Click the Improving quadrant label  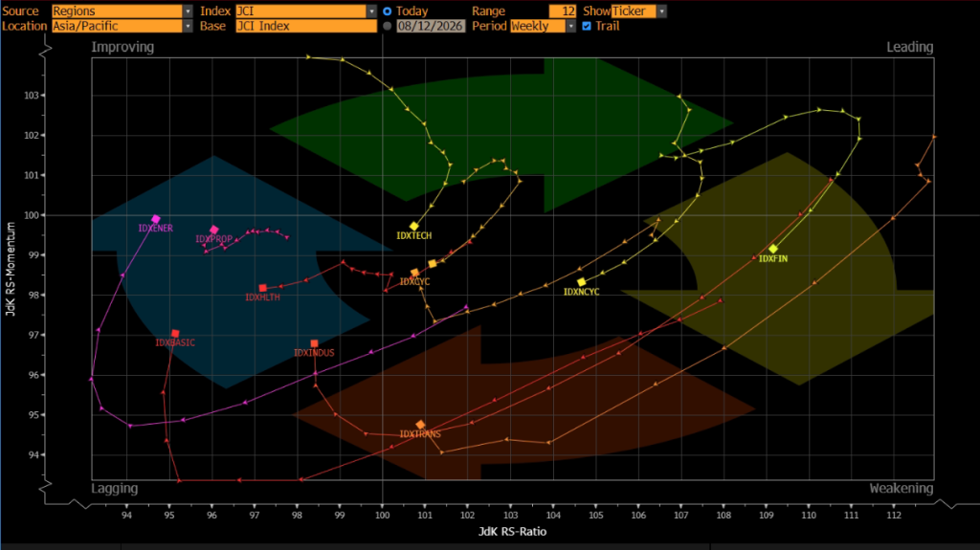pos(122,47)
